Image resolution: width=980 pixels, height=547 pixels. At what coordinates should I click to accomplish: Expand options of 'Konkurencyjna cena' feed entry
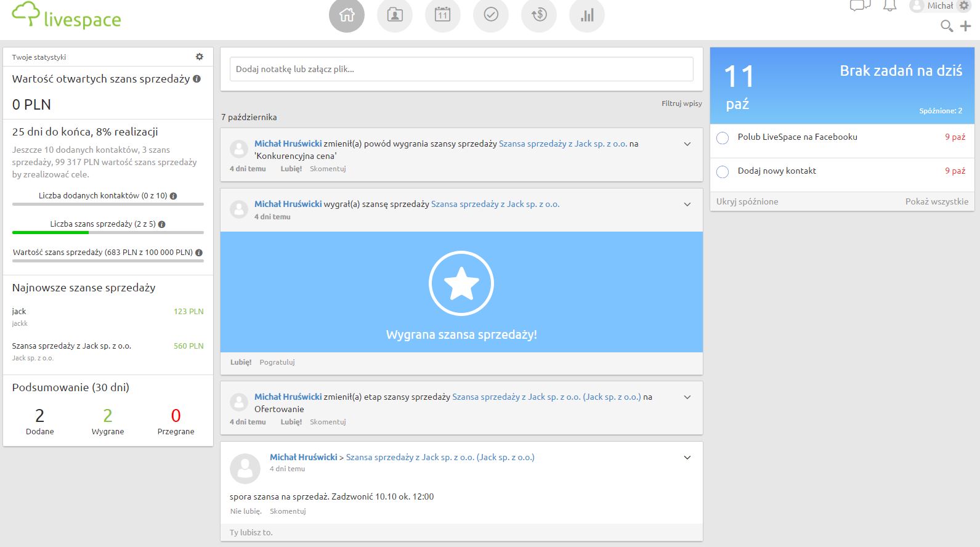[x=687, y=144]
